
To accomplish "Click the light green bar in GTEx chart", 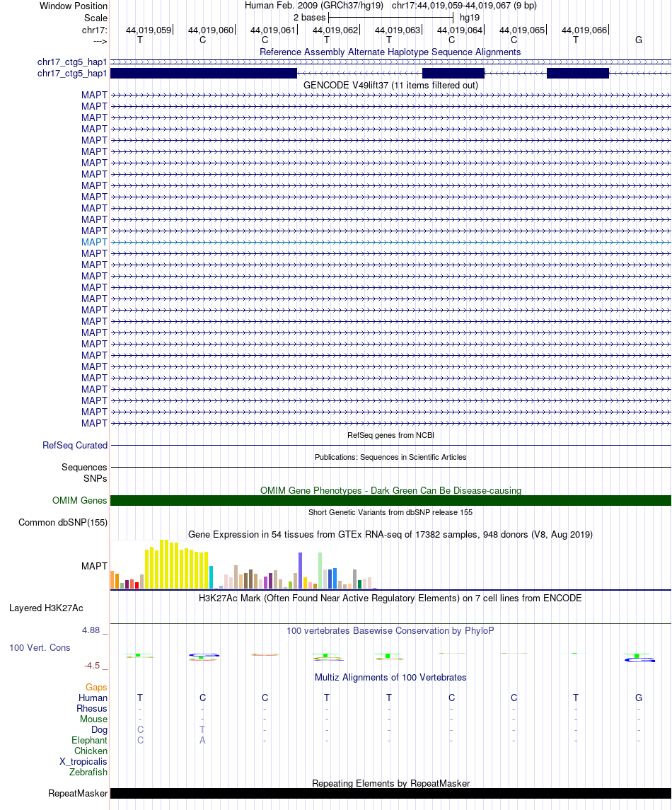I will point(320,570).
